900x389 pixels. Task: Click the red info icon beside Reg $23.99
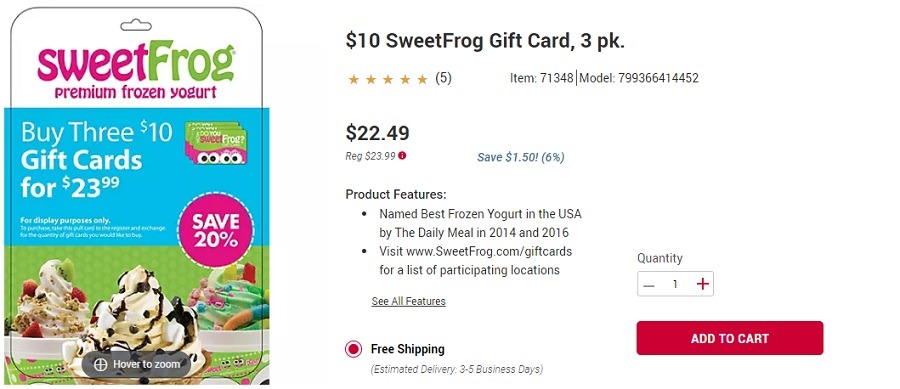(x=402, y=155)
